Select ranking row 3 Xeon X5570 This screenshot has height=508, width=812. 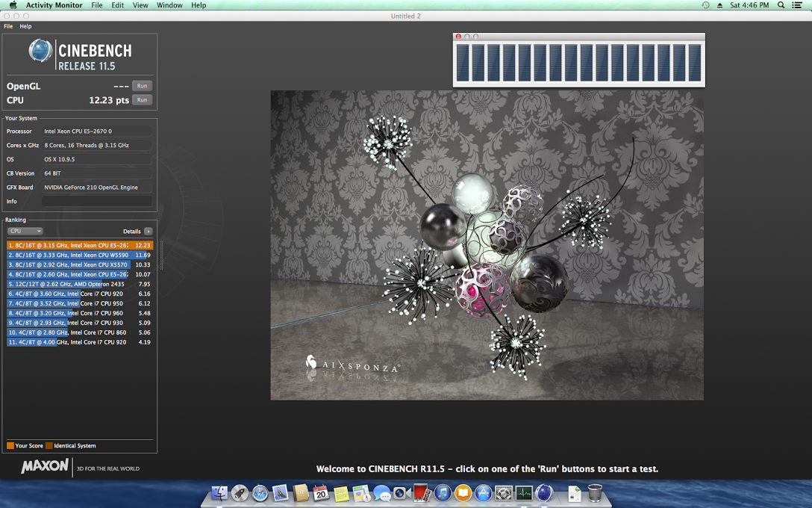pos(80,265)
